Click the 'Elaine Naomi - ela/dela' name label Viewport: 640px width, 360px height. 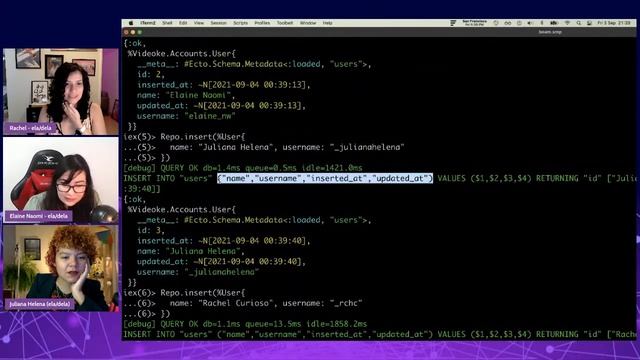(38, 216)
